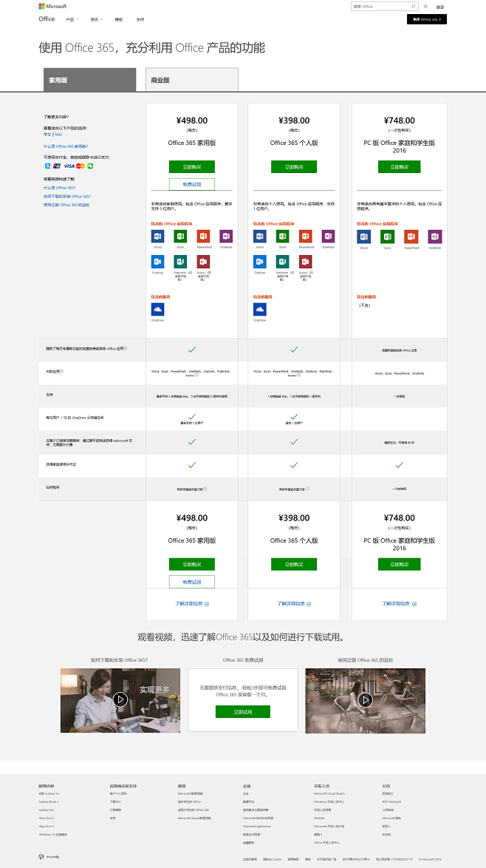Play the 如何下载和安装 Office 365 video
Viewport: 486px width, 868px height.
point(120,699)
